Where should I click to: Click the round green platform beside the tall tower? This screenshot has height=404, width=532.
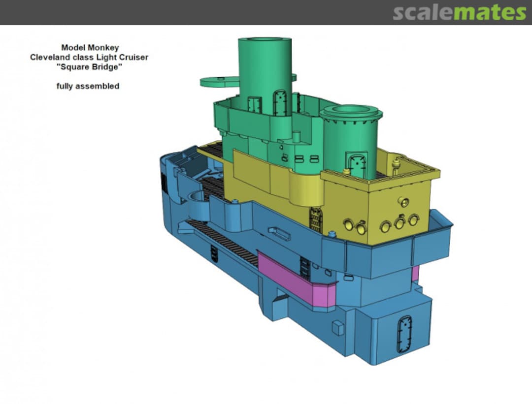point(218,81)
